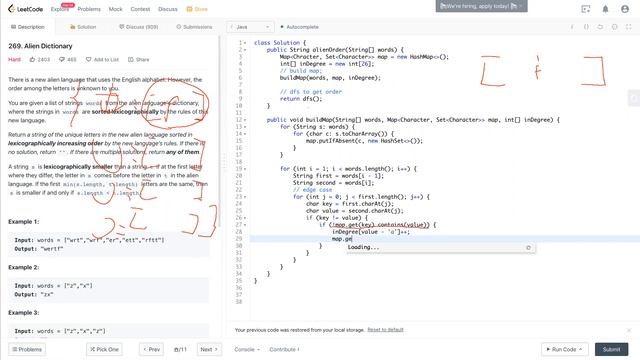Click the Share icon
Viewport: 640px width, 360px height.
pyautogui.click(x=131, y=60)
